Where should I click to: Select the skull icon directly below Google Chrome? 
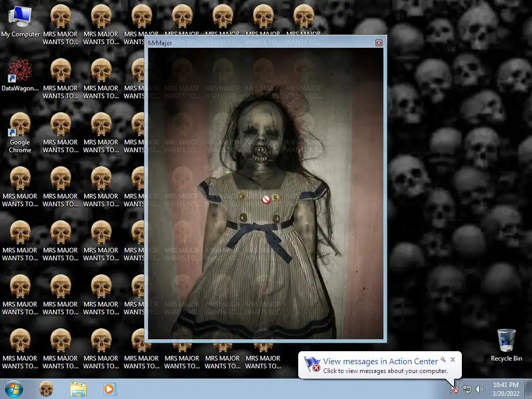click(x=20, y=187)
